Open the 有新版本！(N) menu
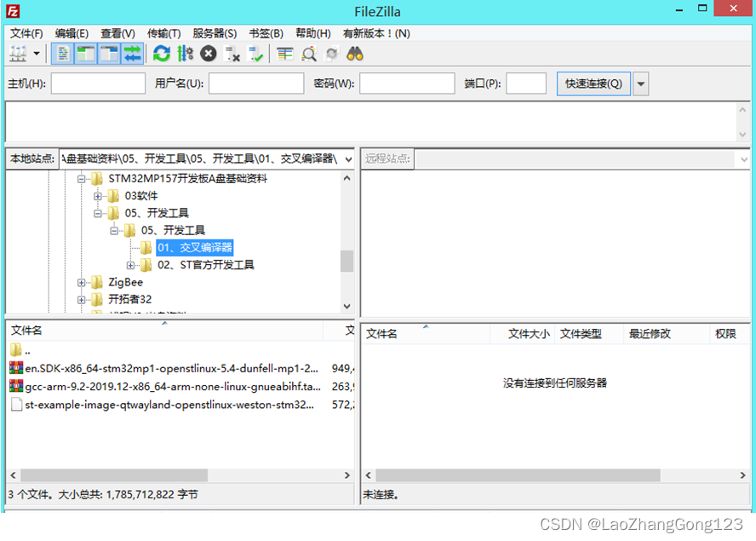 click(x=376, y=33)
